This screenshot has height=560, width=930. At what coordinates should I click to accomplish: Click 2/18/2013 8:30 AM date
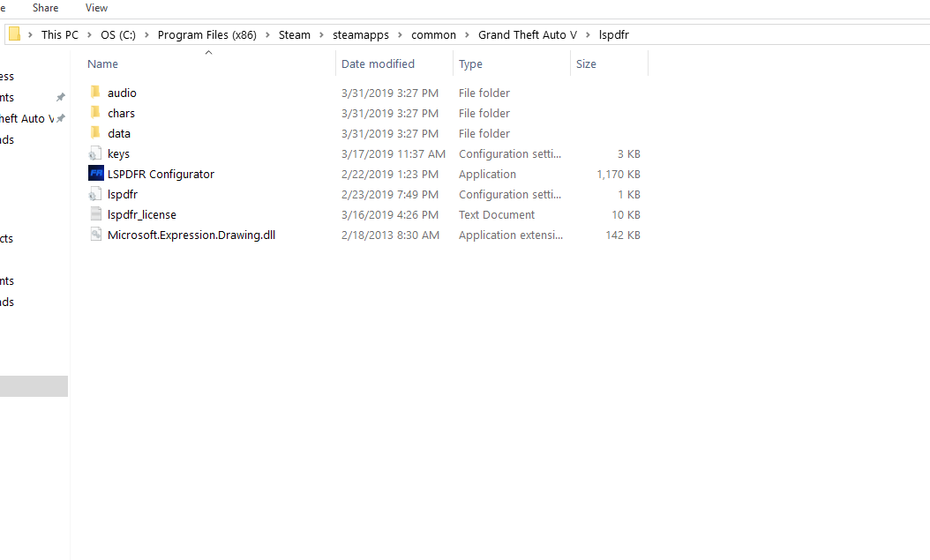pyautogui.click(x=390, y=235)
